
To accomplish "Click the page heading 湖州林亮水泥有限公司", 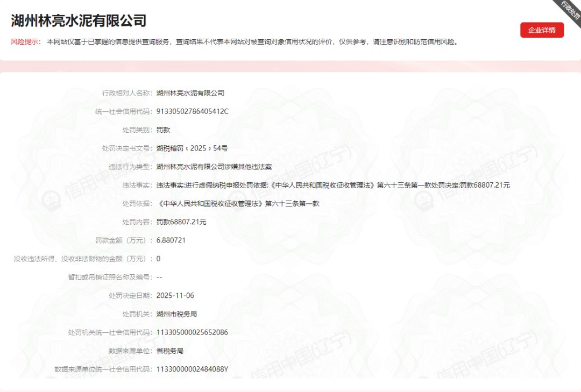I will tap(79, 21).
